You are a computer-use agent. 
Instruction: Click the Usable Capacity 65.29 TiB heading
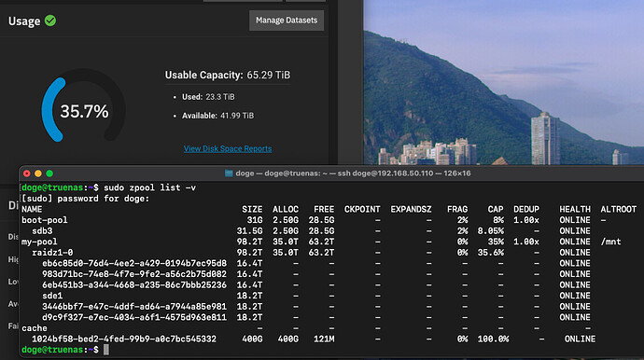228,76
